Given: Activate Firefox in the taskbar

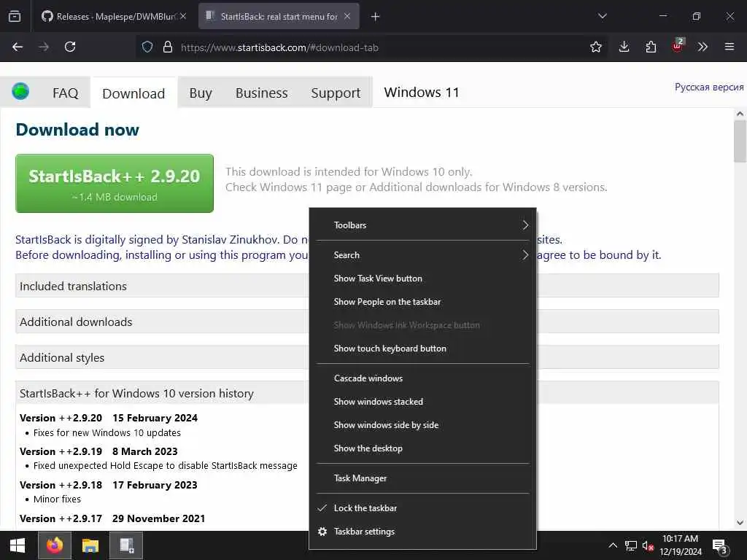Looking at the screenshot, I should coord(54,545).
